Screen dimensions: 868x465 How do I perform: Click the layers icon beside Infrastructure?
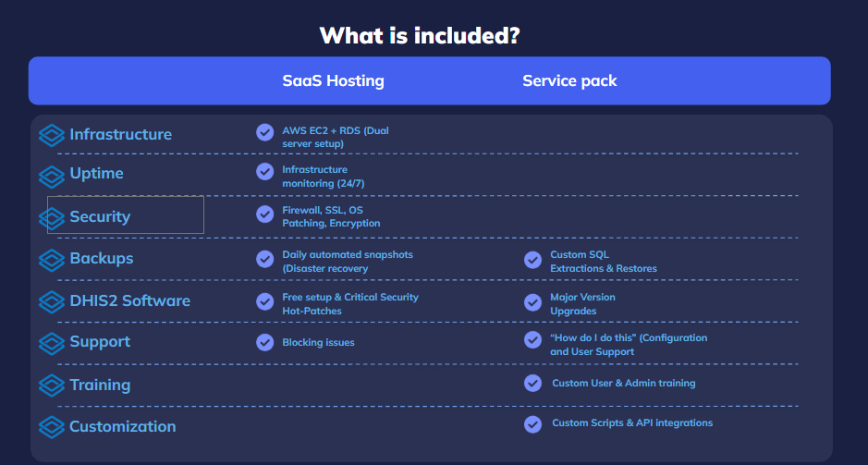point(51,135)
